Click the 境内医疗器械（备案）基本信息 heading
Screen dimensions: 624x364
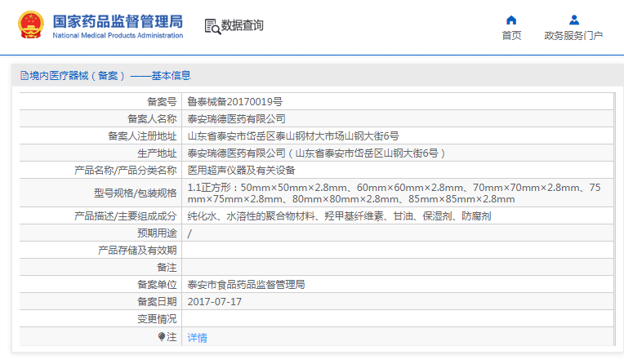110,76
